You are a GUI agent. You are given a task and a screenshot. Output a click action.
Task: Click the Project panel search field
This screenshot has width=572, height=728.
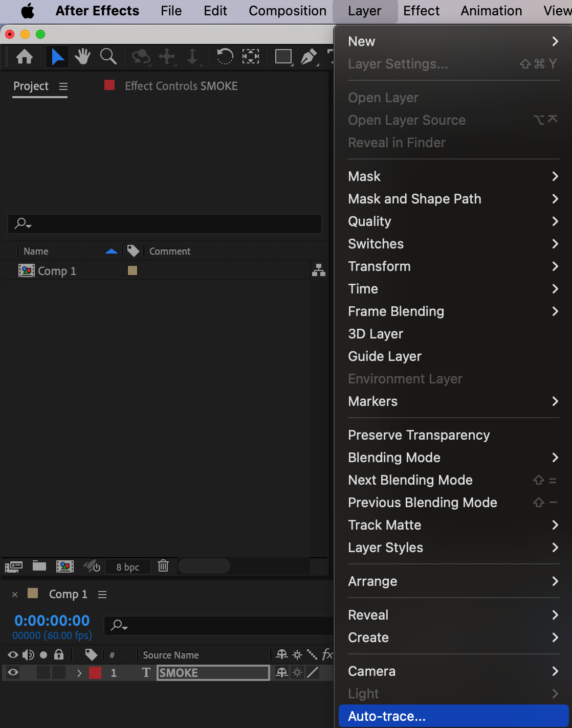coord(165,223)
